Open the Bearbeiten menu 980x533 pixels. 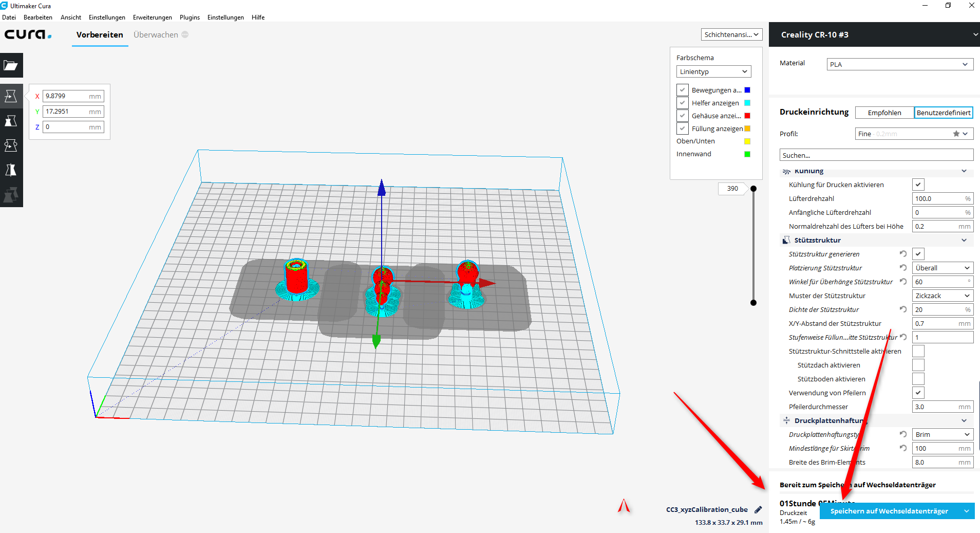click(38, 17)
